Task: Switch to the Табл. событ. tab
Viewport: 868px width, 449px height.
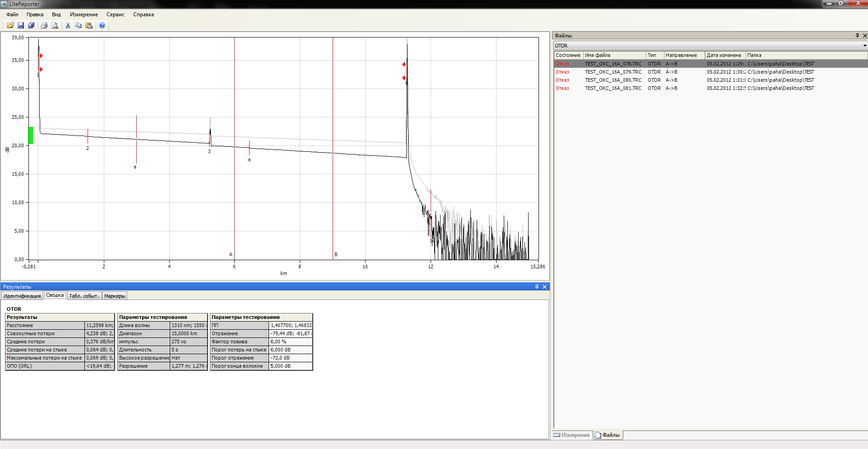Action: coord(84,296)
